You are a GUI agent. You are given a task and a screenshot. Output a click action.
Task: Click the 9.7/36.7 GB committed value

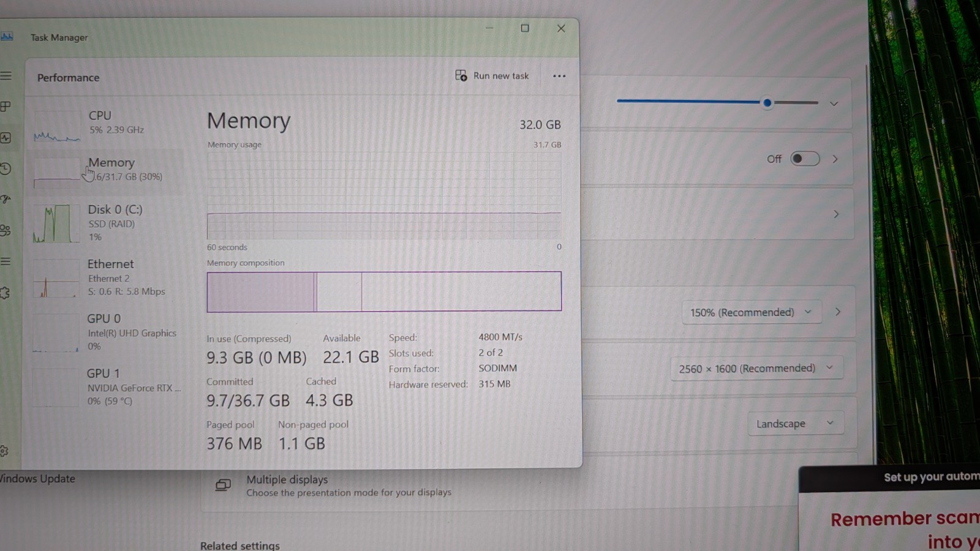click(x=248, y=400)
